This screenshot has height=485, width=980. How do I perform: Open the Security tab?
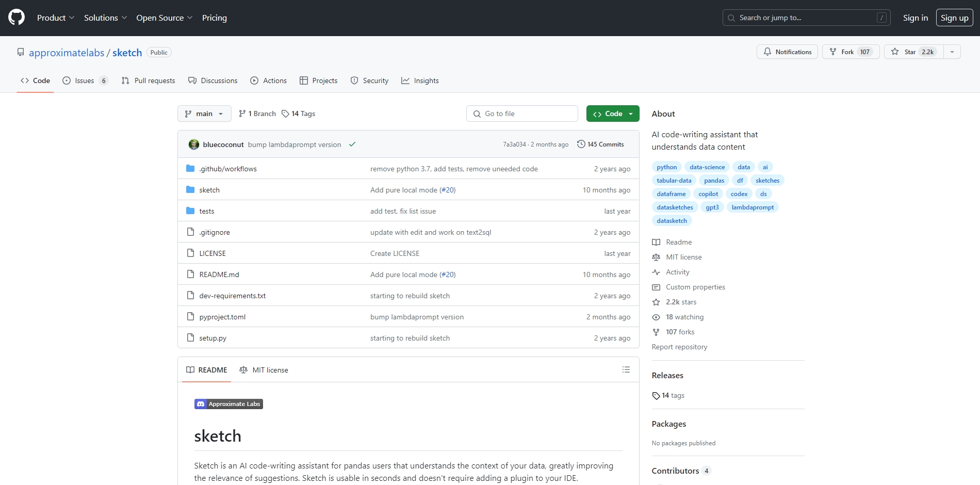369,80
